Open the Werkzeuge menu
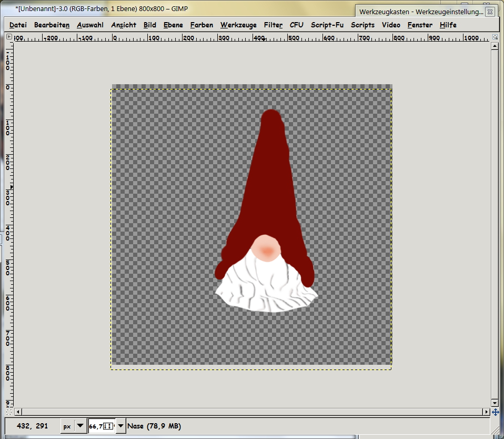Viewport: 504px width, 439px height. pos(238,25)
